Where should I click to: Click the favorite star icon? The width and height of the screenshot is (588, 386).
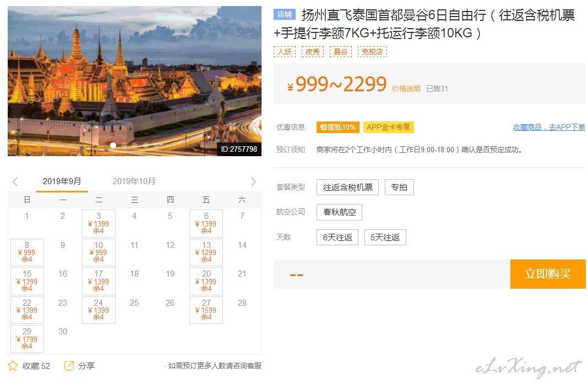point(13,366)
